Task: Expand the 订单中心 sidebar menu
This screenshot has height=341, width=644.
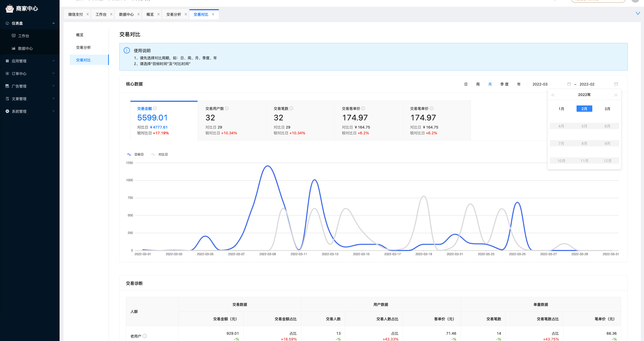Action: coord(30,74)
